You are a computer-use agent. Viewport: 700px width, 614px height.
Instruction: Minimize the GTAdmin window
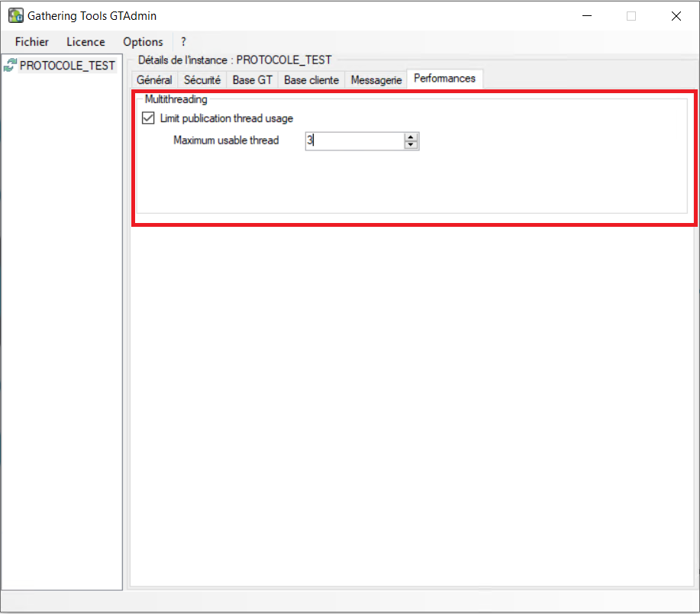point(586,16)
